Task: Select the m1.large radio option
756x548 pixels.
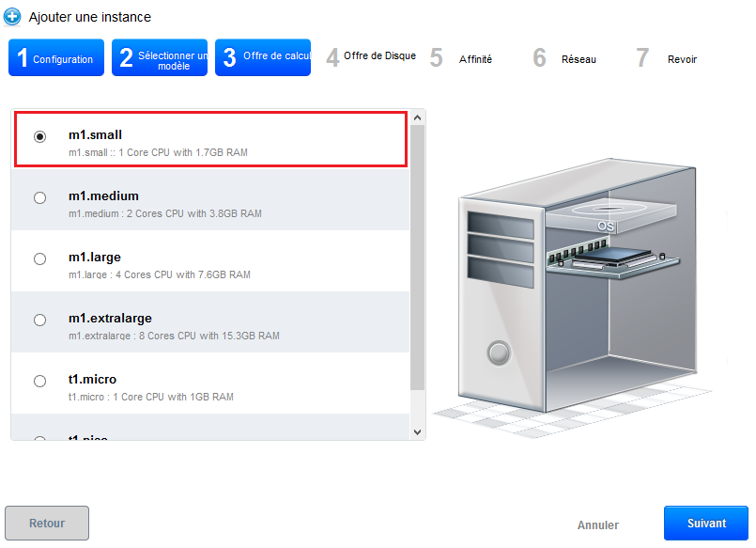Action: click(x=39, y=258)
